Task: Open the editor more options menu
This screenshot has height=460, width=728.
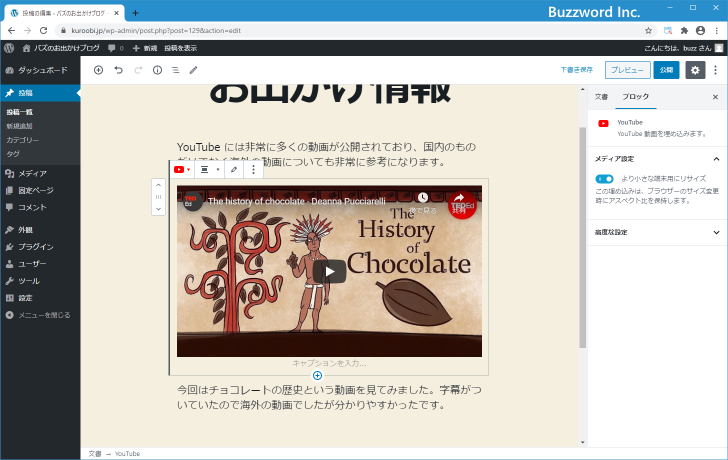Action: (x=715, y=70)
